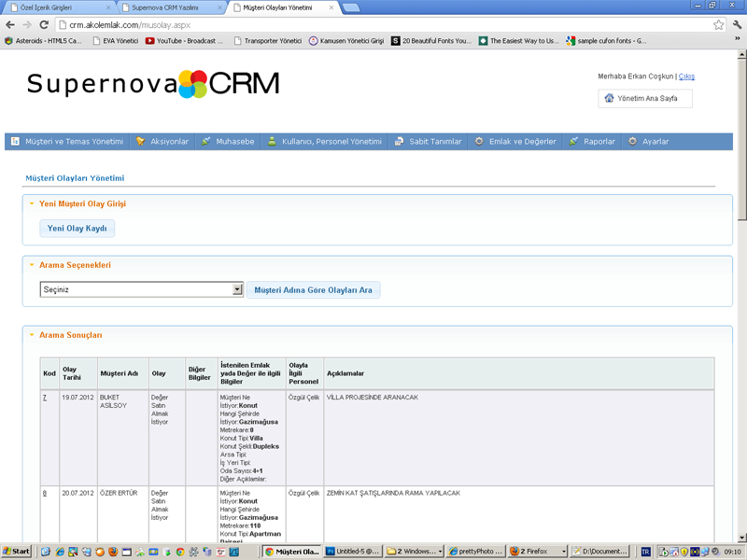Image resolution: width=747 pixels, height=560 pixels.
Task: Launch Internet Explorer from Quick Launch
Action: [60, 552]
